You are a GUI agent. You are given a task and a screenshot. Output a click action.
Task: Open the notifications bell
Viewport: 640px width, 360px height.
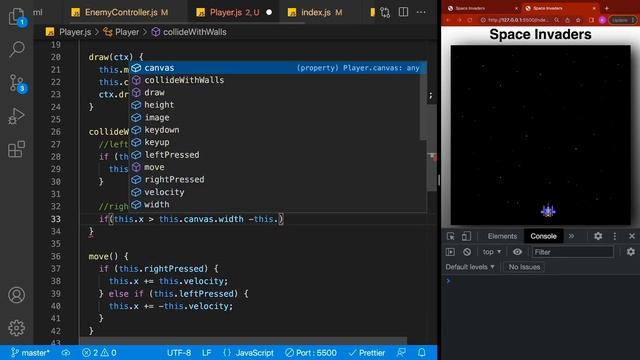point(422,353)
